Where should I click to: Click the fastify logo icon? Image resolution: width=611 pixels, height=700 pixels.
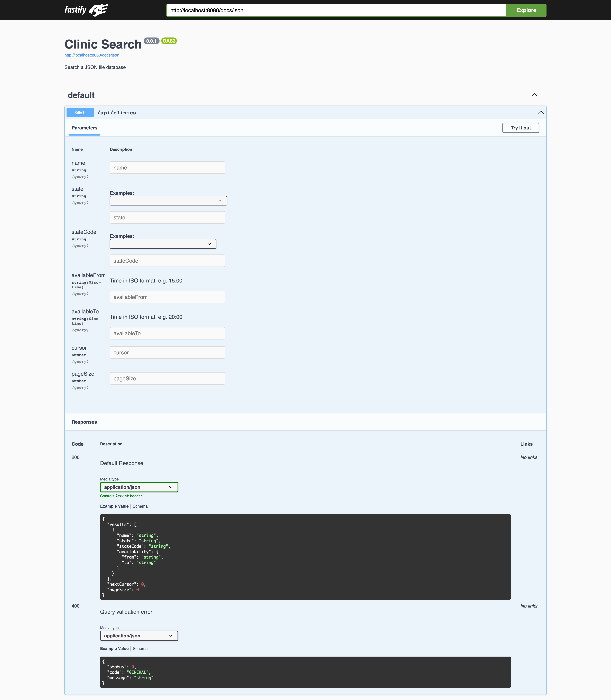(x=99, y=10)
